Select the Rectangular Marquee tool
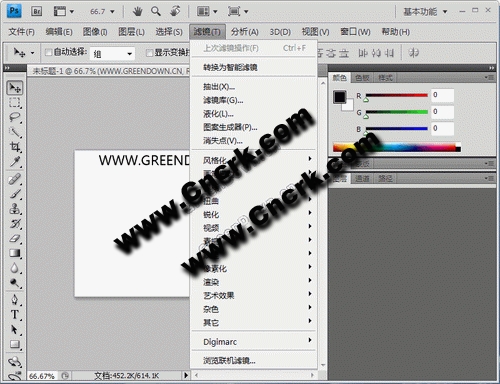 (x=15, y=103)
